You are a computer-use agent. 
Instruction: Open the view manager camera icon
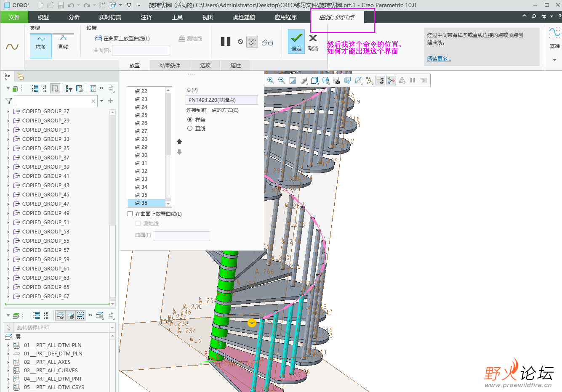[336, 80]
